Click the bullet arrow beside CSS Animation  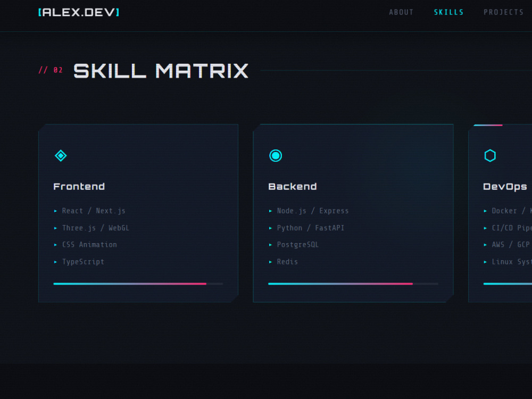(56, 245)
